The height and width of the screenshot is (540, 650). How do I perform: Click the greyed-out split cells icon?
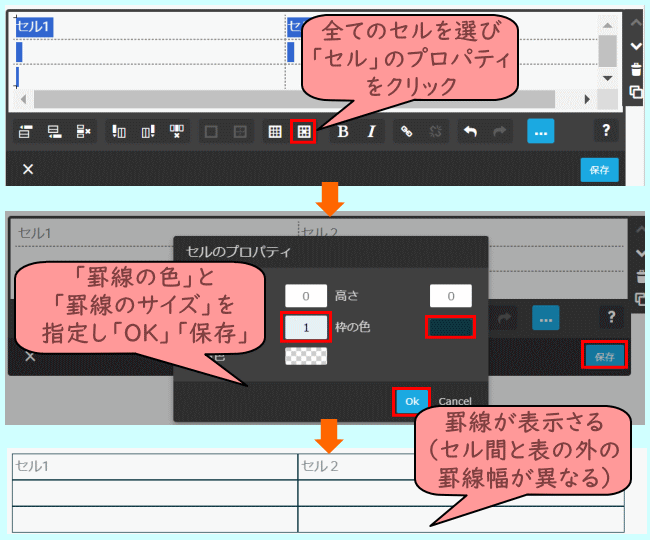pyautogui.click(x=240, y=132)
